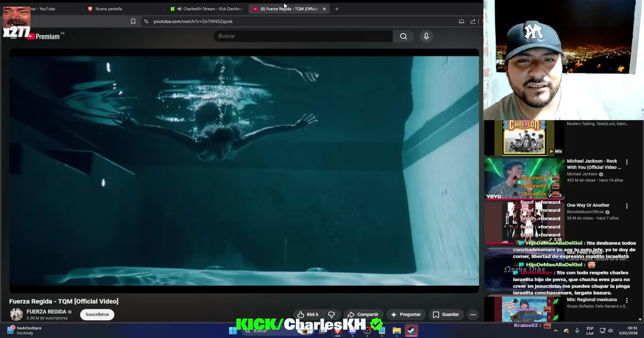Open options menu for Michael Jackson video
644x338 pixels.
pyautogui.click(x=627, y=162)
